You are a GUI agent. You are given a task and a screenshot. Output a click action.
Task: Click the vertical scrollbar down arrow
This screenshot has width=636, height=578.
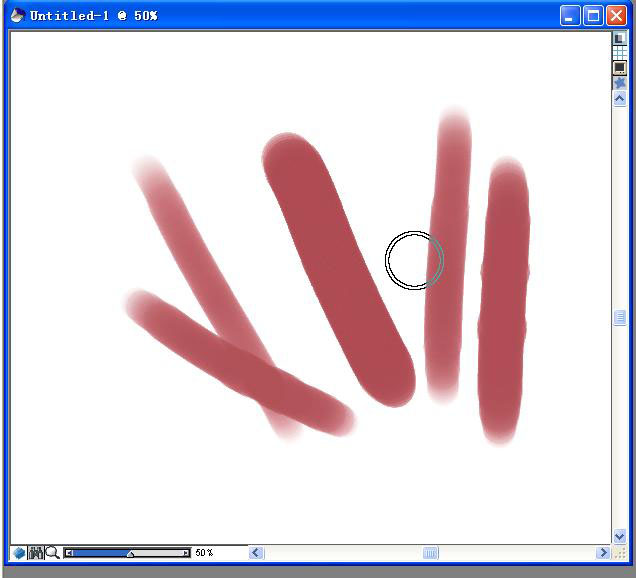coord(619,537)
